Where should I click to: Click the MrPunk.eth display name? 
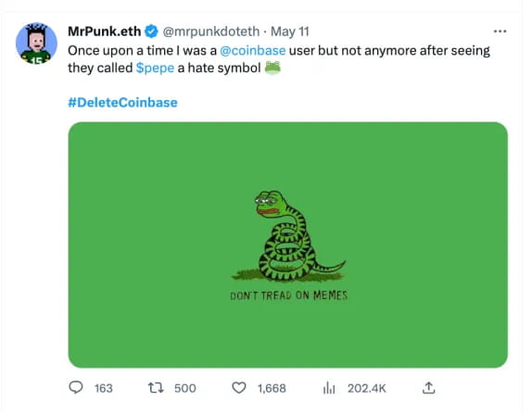pos(105,31)
